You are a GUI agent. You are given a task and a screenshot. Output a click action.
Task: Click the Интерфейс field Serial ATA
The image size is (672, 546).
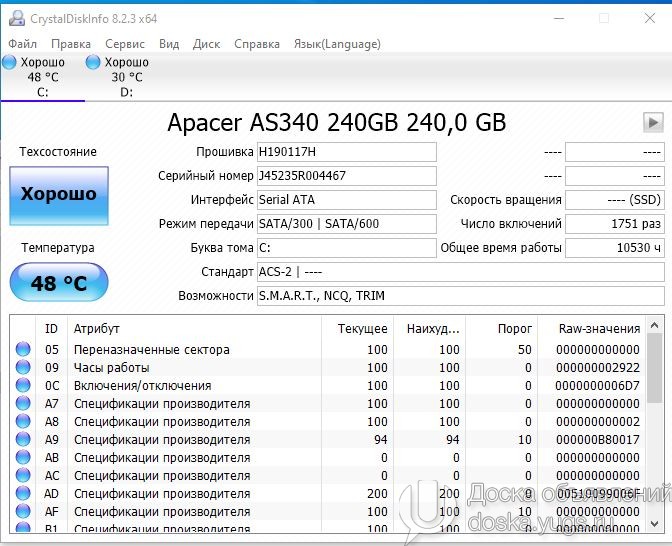(x=347, y=200)
